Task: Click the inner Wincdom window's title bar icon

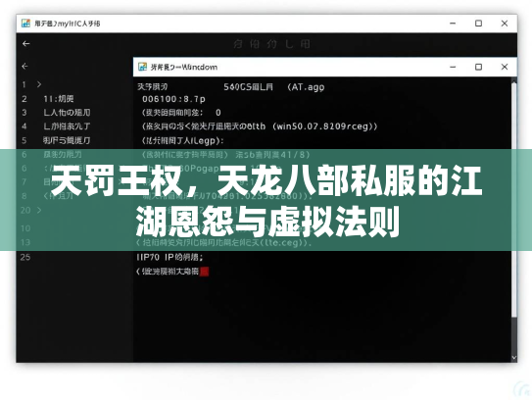Action: click(142, 67)
